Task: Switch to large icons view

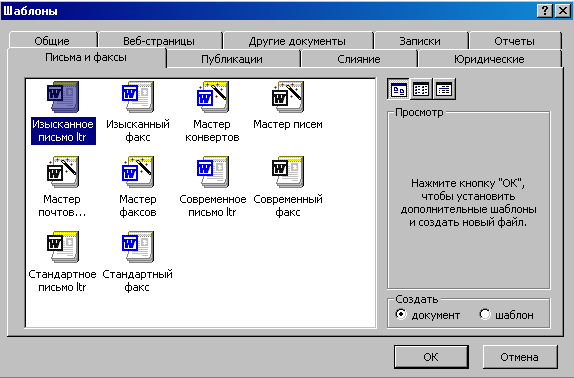Action: pos(398,89)
